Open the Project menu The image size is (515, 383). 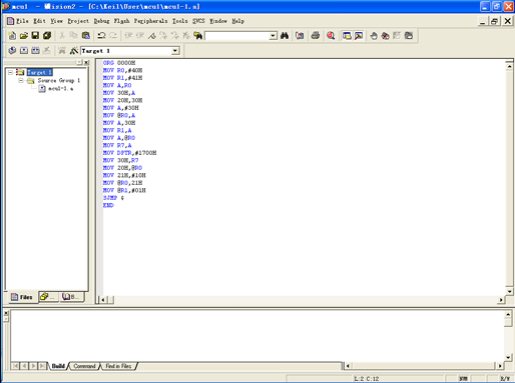coord(78,21)
